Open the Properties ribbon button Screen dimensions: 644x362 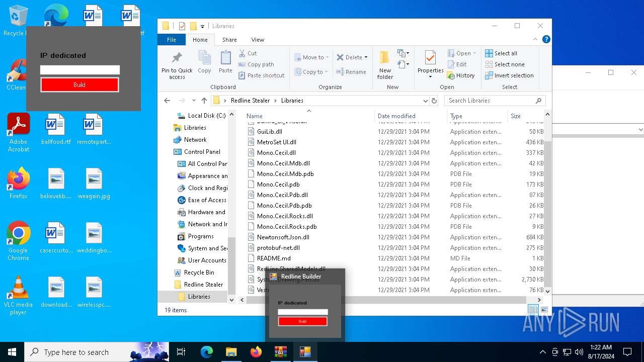click(430, 65)
